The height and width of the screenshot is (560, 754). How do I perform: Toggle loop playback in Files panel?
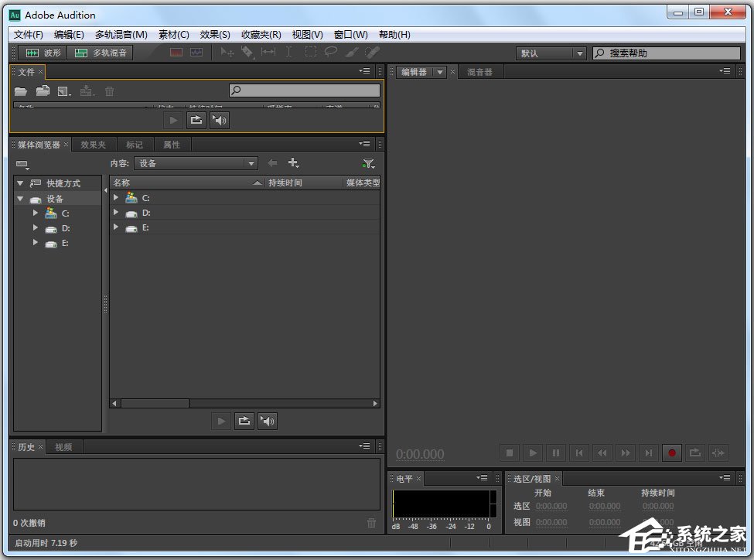[x=196, y=120]
